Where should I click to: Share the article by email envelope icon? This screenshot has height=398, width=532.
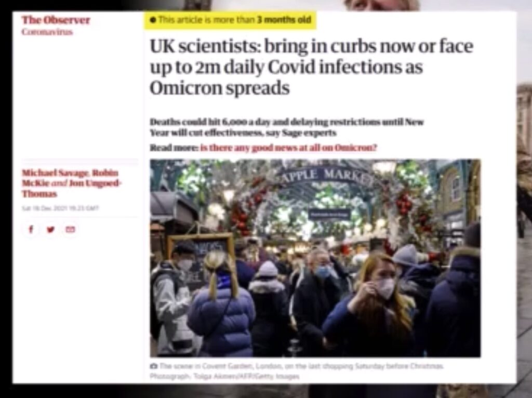coord(70,230)
